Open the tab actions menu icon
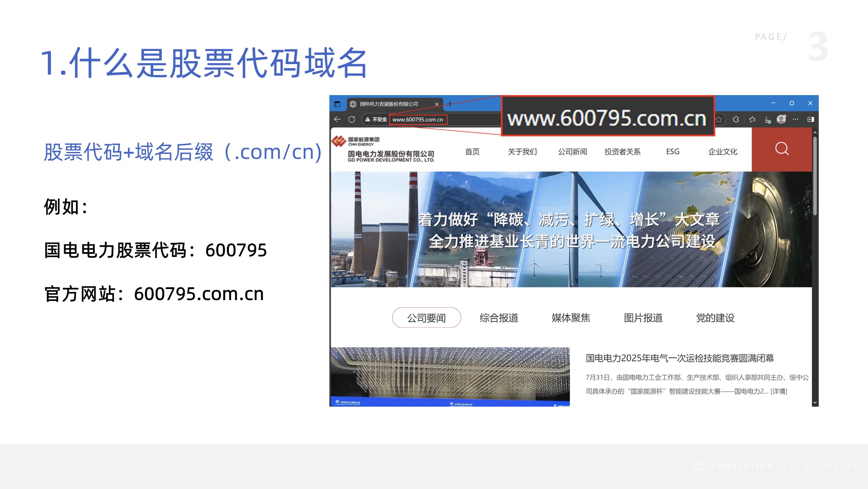868x489 pixels. pyautogui.click(x=337, y=104)
